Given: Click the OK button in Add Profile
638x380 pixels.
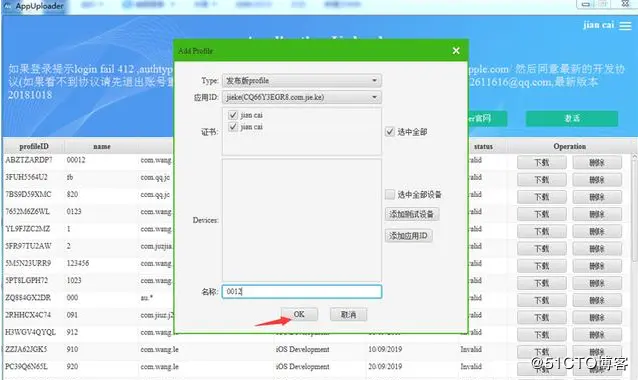Looking at the screenshot, I should (x=299, y=314).
